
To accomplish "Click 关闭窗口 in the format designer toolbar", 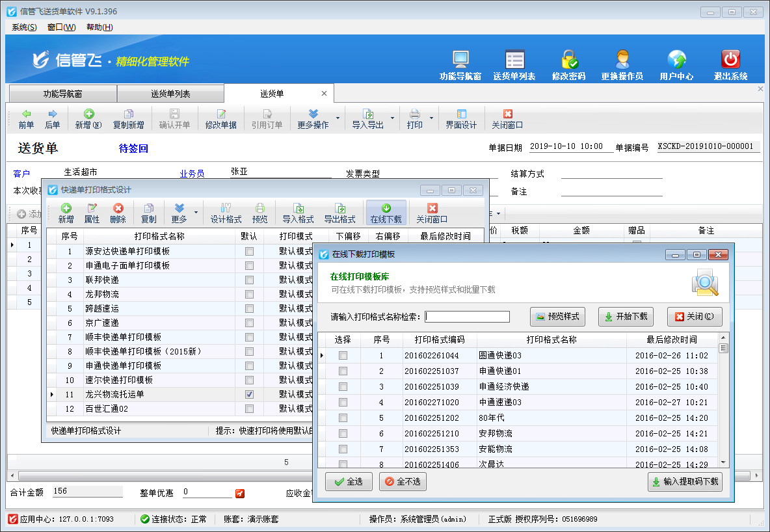I will (432, 213).
